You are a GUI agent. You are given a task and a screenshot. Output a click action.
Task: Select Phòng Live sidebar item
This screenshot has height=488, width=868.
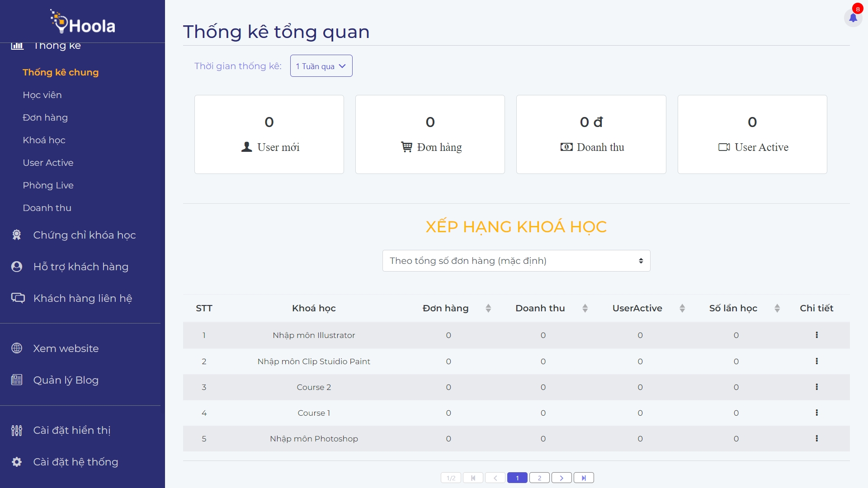(x=48, y=185)
